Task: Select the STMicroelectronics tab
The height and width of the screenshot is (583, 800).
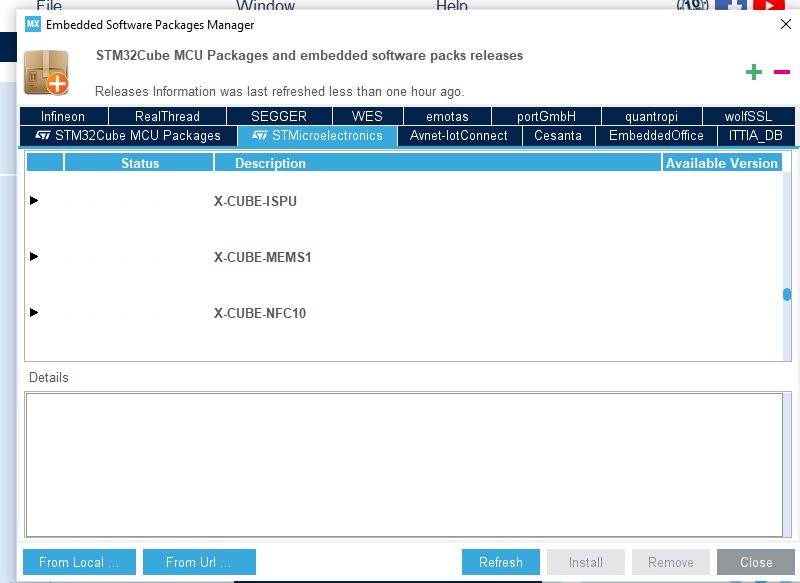Action: coord(317,136)
